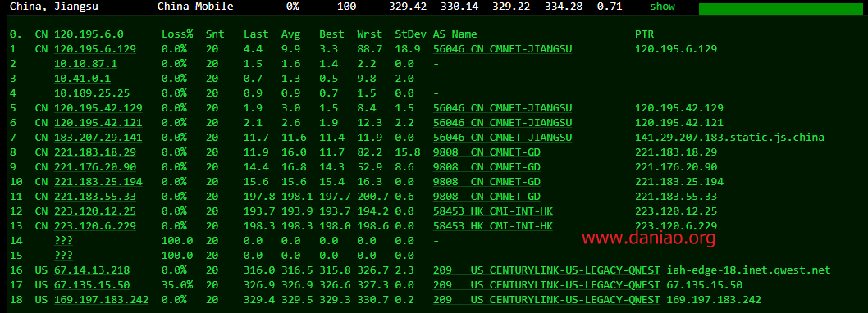
Task: Open AS link CENTURYLINK-US-LEGACY-QWEST on hop 18
Action: pos(547,300)
